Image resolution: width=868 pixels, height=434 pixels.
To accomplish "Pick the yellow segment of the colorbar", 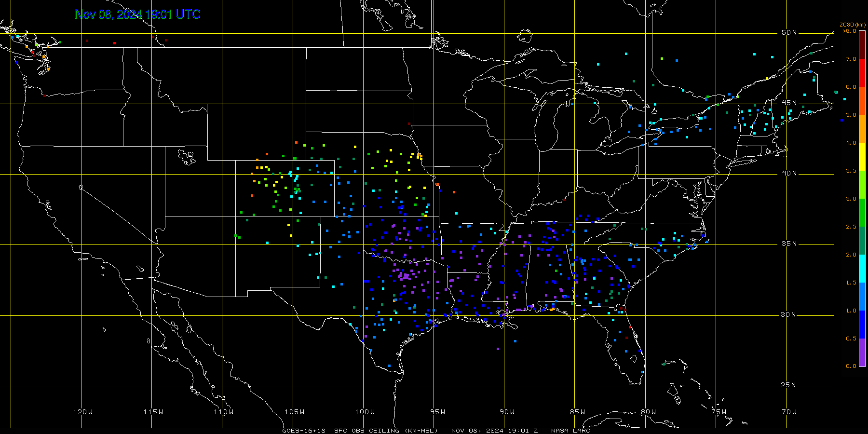I will point(862,157).
